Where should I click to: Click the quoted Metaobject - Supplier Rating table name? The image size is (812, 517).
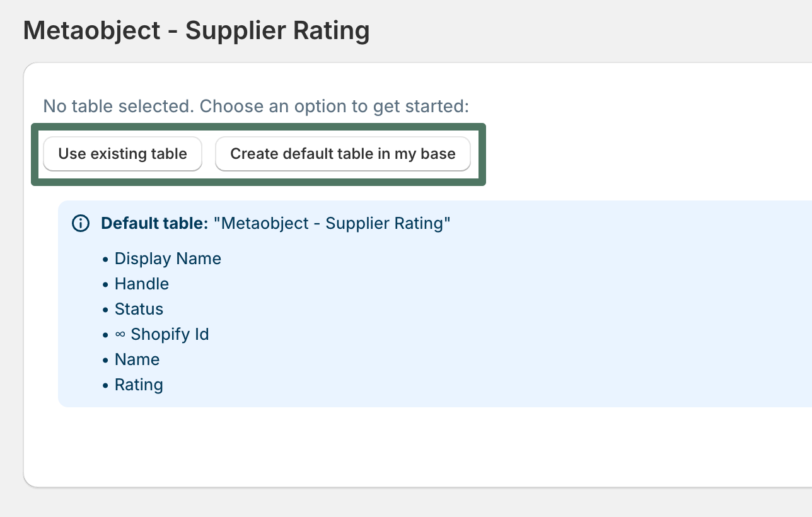pos(332,223)
